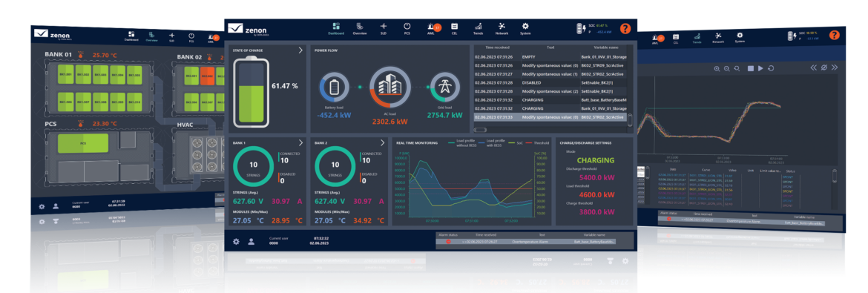Select the highlighted 07:31:33 event list row

coord(550,117)
